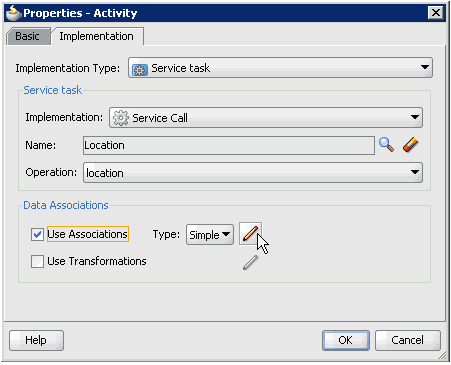Confirm with the OK button

[346, 340]
